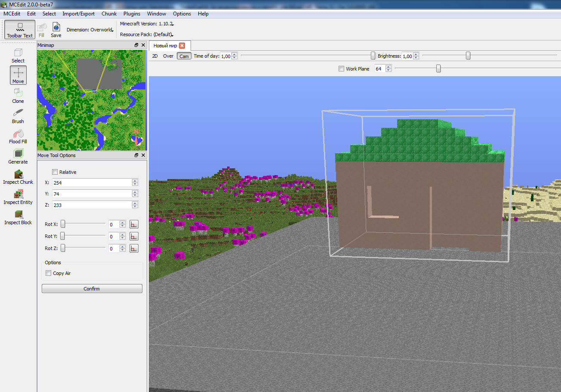The width and height of the screenshot is (561, 392).
Task: Click the MCEdit title bar app icon
Action: tap(4, 4)
